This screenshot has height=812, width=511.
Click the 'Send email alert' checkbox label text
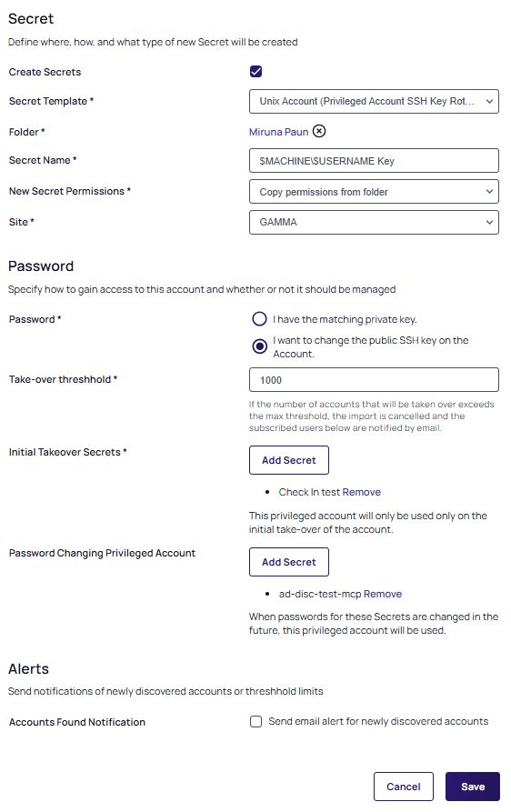tap(378, 721)
